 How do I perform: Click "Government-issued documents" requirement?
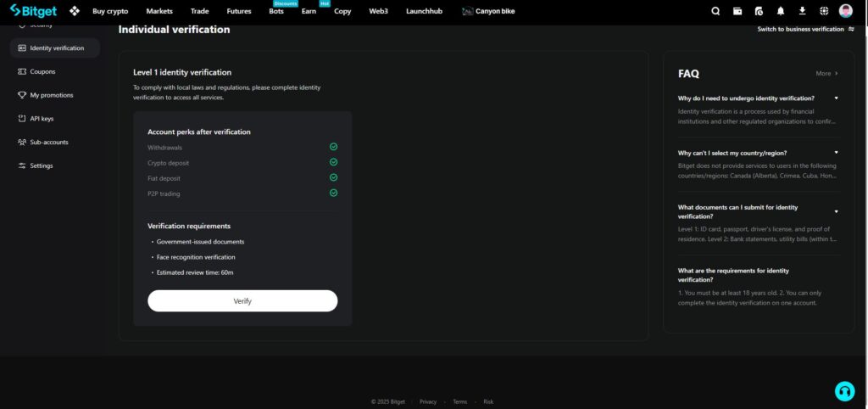pyautogui.click(x=200, y=242)
